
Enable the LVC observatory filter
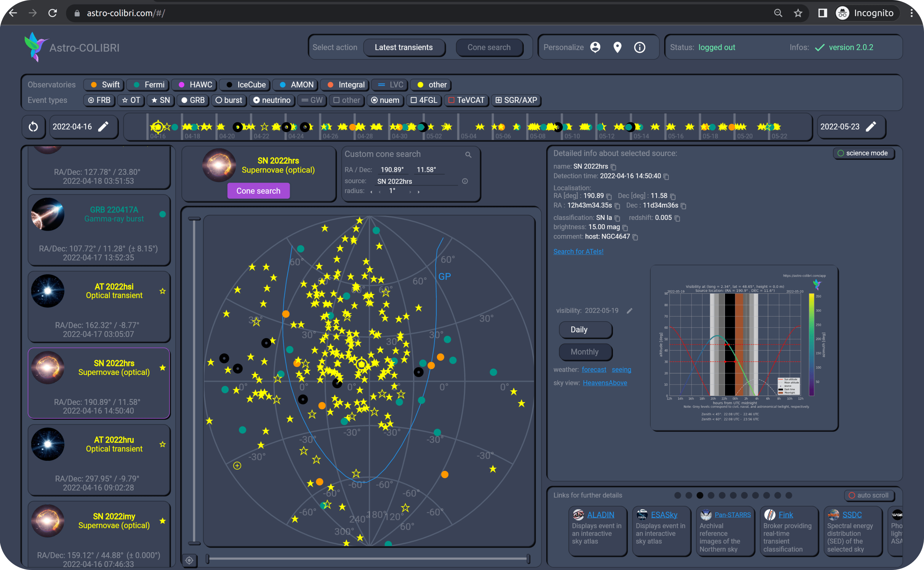tap(390, 85)
